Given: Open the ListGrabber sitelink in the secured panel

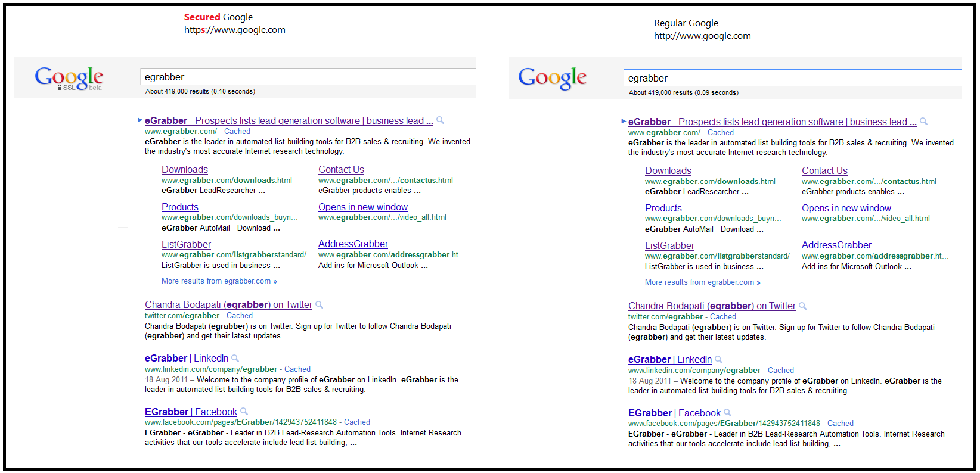Looking at the screenshot, I should [186, 244].
